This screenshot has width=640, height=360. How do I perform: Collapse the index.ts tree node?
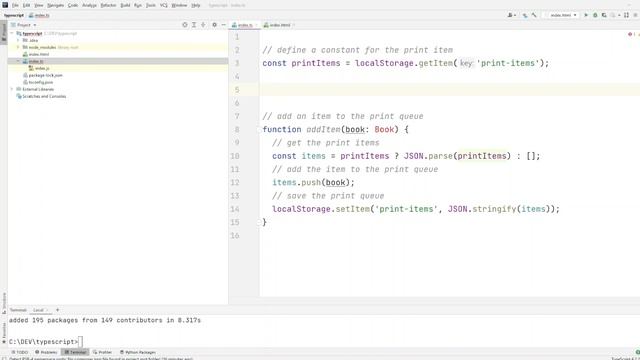[18, 61]
